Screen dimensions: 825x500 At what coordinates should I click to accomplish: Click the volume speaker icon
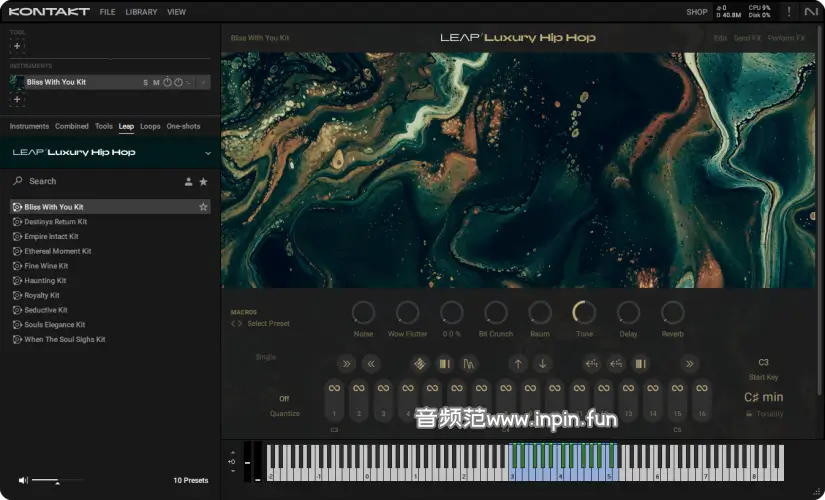(x=23, y=481)
